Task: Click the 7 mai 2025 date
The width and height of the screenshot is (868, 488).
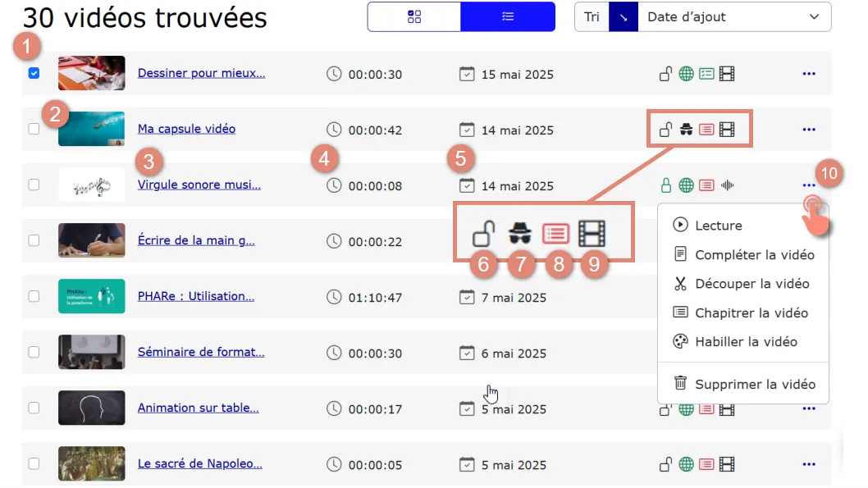Action: tap(514, 298)
